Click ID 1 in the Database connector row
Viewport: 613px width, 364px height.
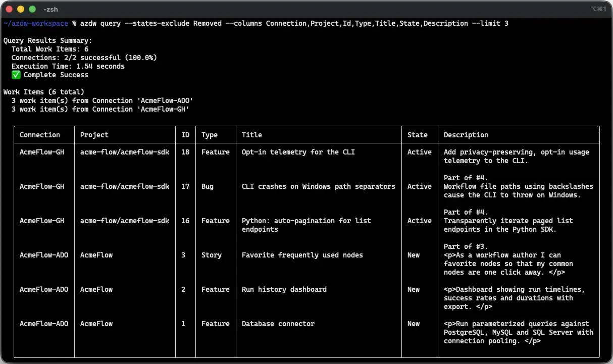183,324
